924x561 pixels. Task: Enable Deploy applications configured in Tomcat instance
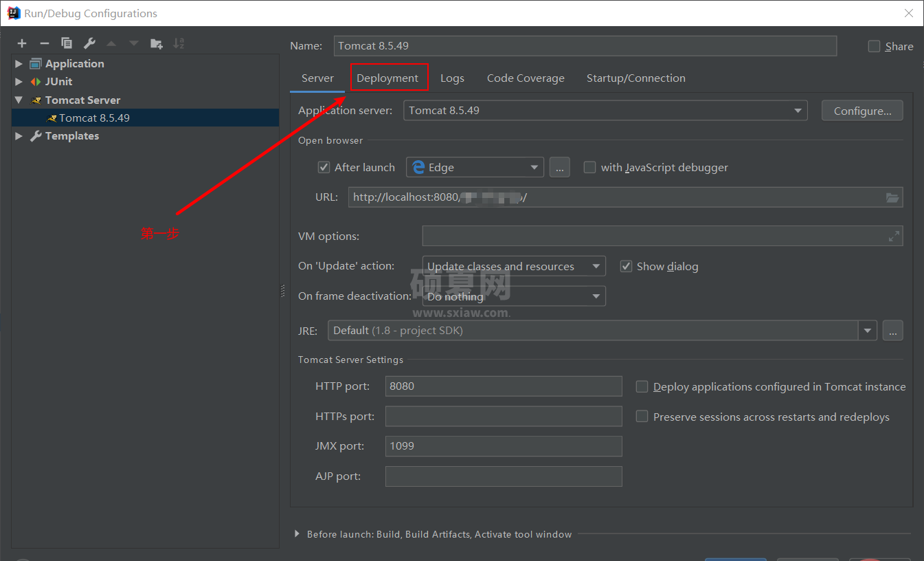[642, 386]
